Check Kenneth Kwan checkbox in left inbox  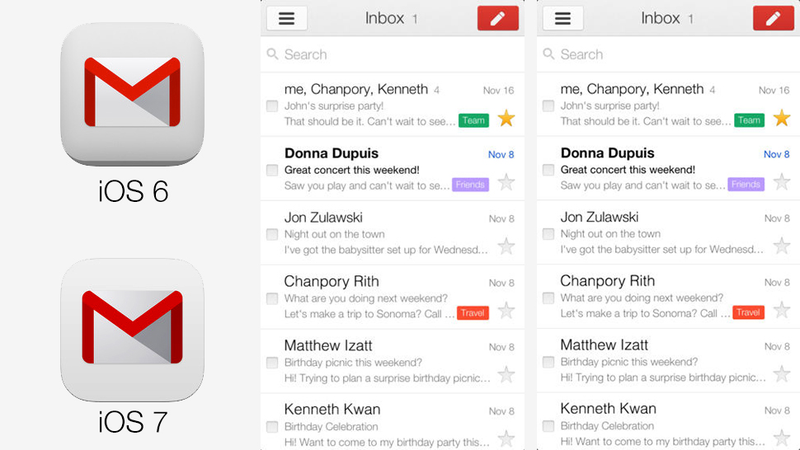(x=272, y=427)
